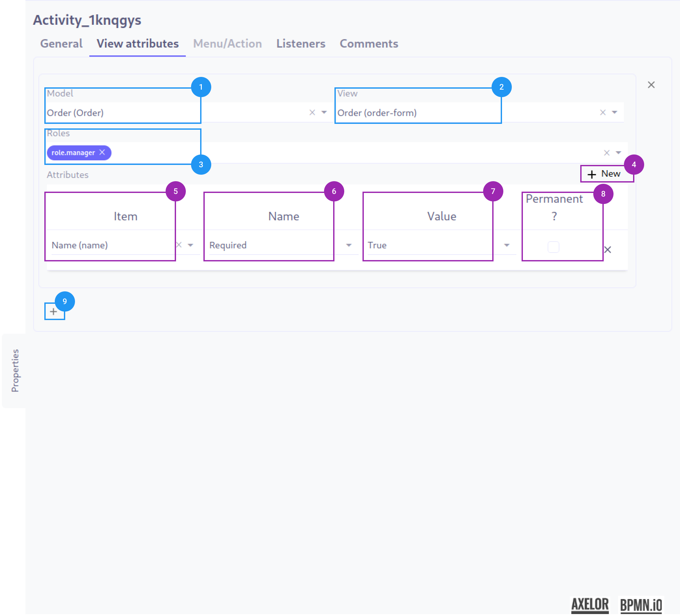Toggle the Permanent checkbox
Image resolution: width=680 pixels, height=616 pixels.
(x=553, y=247)
